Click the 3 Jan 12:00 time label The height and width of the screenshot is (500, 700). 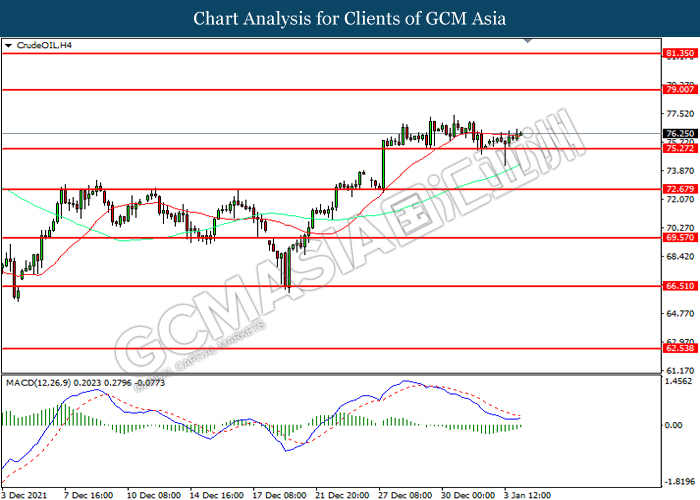pyautogui.click(x=527, y=495)
